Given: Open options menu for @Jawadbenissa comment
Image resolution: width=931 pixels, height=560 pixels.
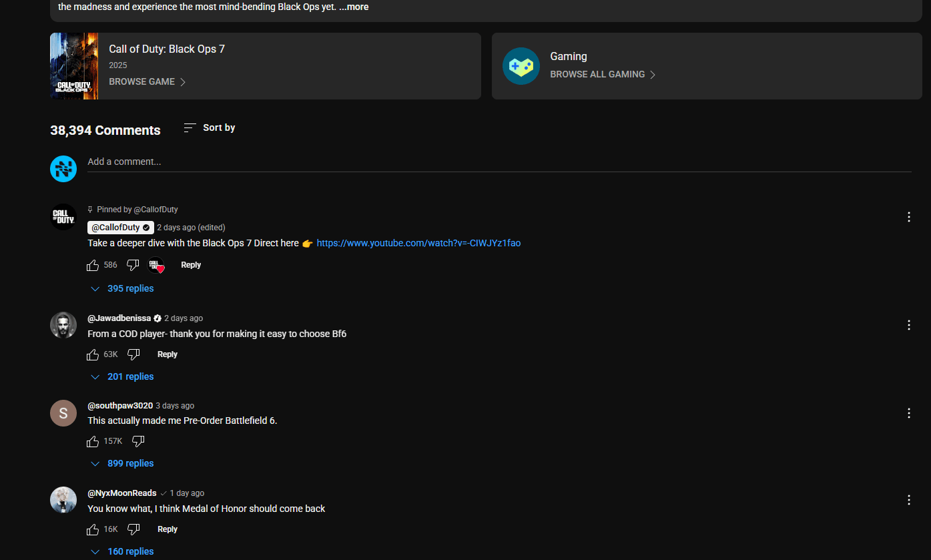Looking at the screenshot, I should (x=909, y=325).
